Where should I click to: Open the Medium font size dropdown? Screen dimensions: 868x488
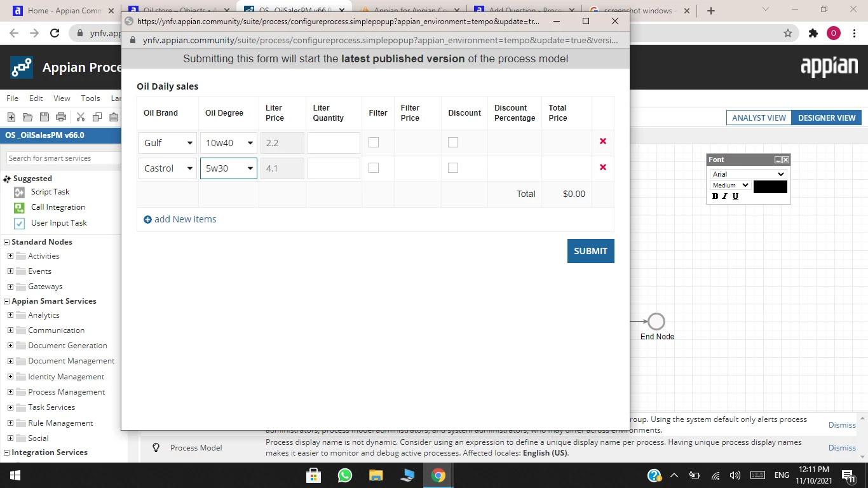730,186
